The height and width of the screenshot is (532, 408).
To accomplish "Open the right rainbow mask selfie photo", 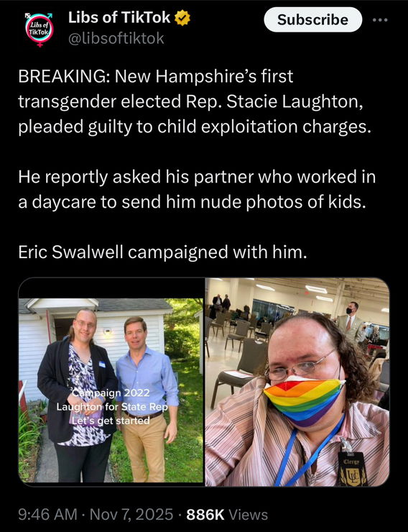I will point(297,382).
